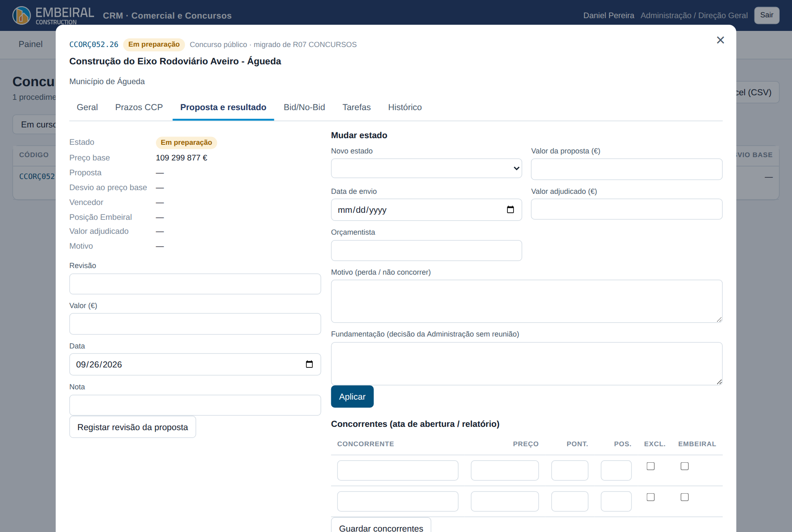The image size is (792, 532).
Task: Click second row Pont. input
Action: [569, 501]
